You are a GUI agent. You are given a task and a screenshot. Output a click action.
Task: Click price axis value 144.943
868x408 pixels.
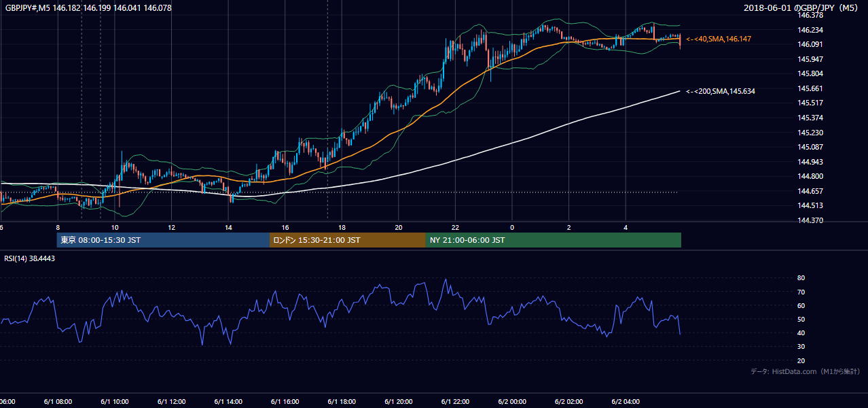click(x=810, y=162)
